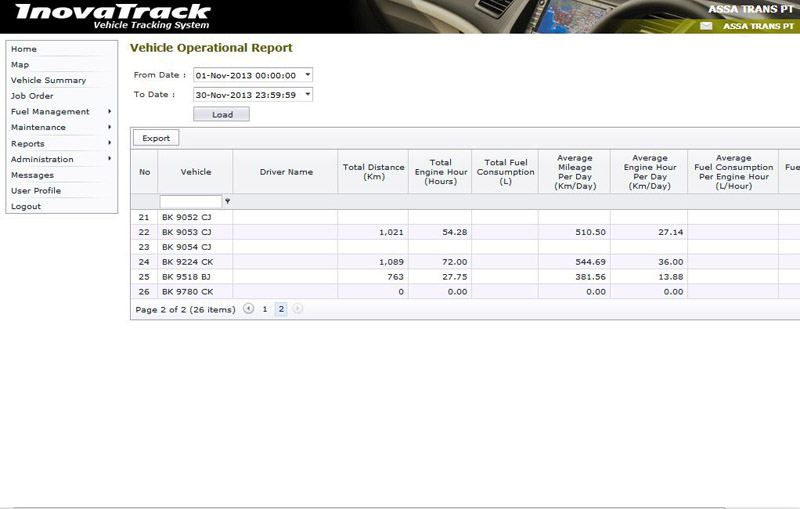This screenshot has width=800, height=509.
Task: Click the Page 2 of 2 (26 items) text
Action: pos(185,310)
